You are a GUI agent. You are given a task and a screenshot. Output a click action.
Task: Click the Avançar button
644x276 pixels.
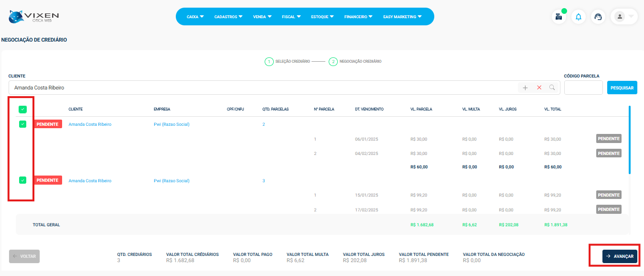click(620, 256)
